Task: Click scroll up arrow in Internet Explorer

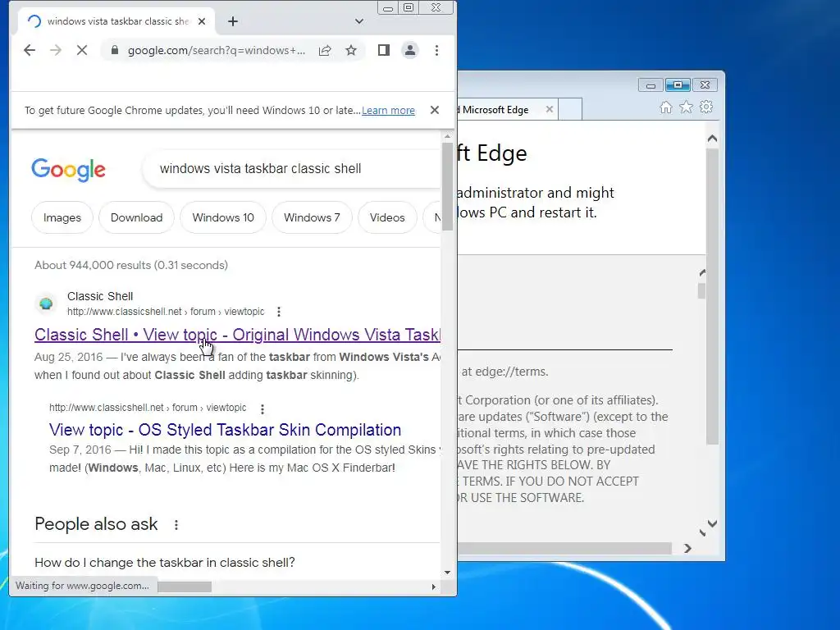Action: [712, 139]
